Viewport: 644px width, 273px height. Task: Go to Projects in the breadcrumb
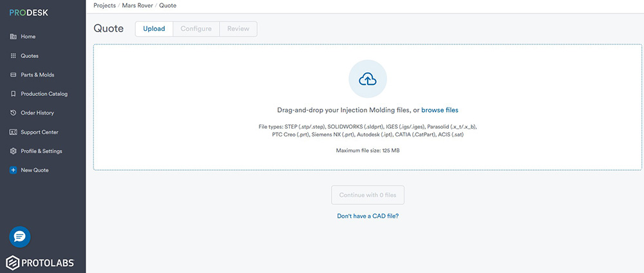pos(105,5)
